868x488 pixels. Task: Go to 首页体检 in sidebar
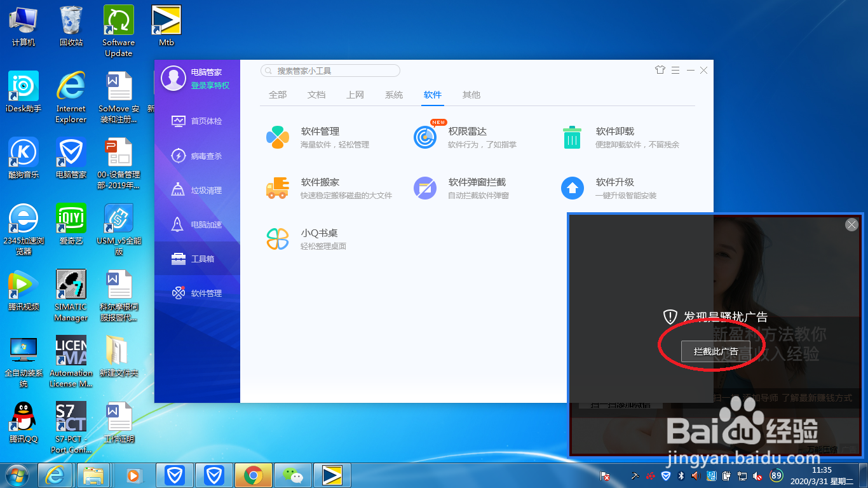point(197,121)
